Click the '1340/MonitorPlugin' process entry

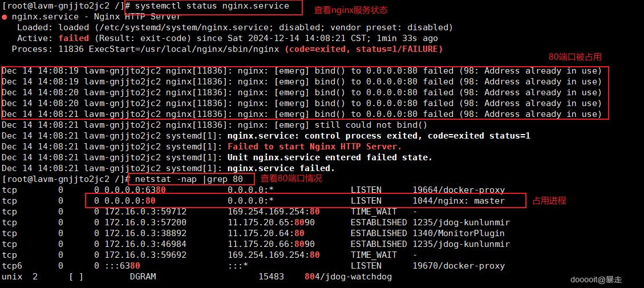coord(459,233)
